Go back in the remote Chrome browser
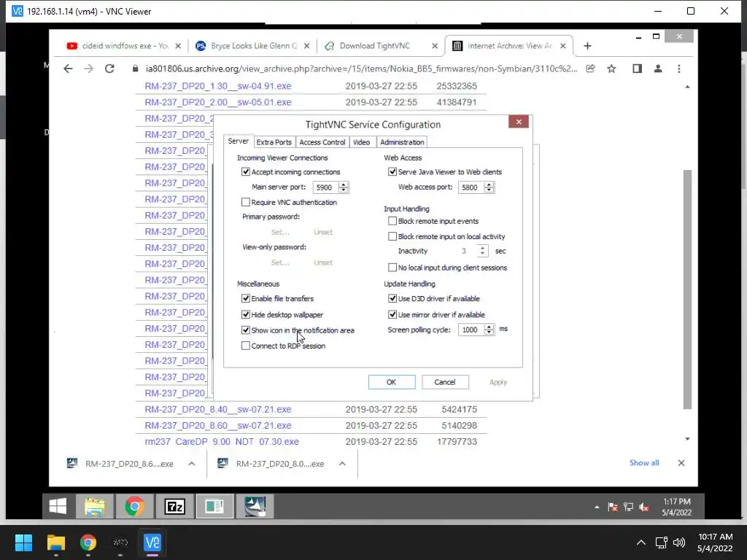The image size is (747, 560). pyautogui.click(x=68, y=69)
